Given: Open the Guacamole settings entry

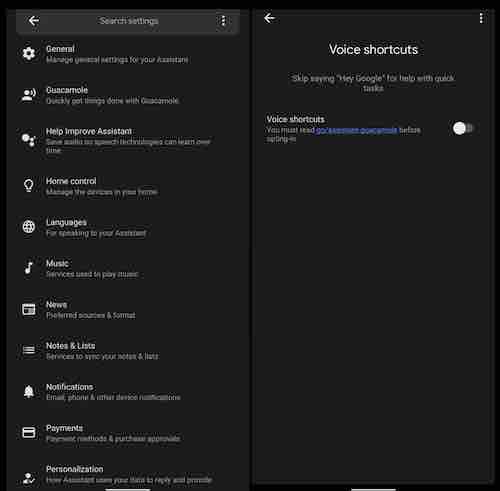Looking at the screenshot, I should click(x=128, y=95).
